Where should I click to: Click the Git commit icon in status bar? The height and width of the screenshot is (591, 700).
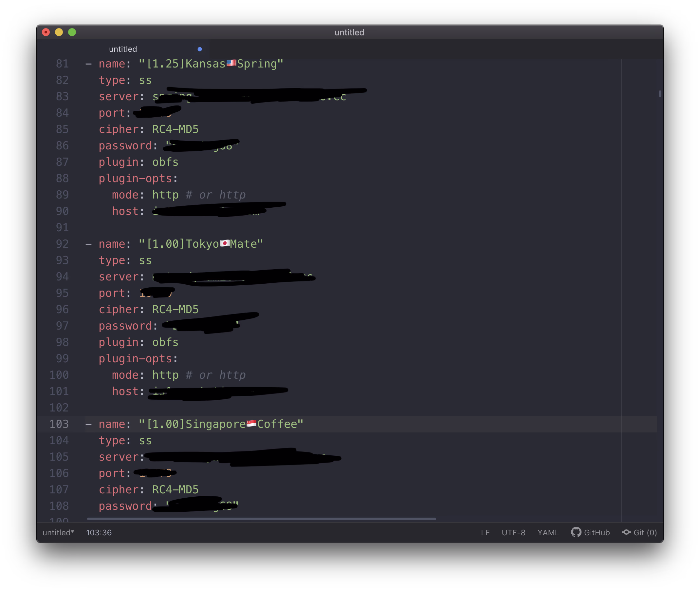[626, 532]
